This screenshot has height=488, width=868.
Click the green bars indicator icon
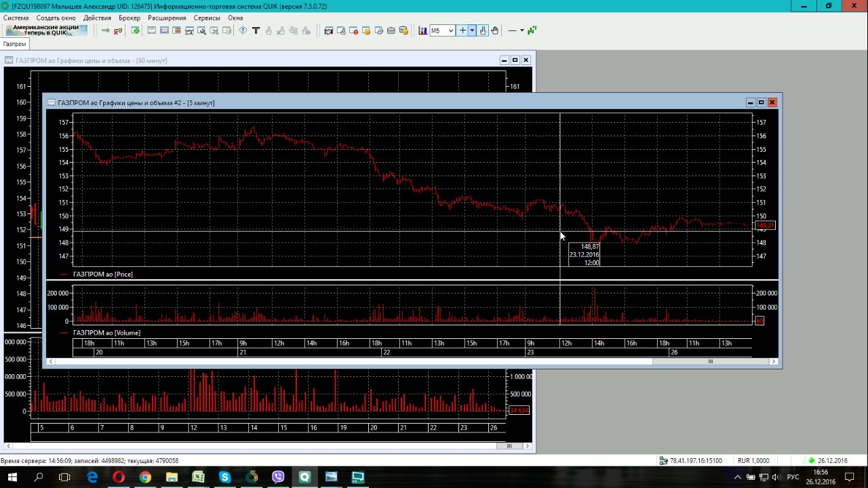click(532, 30)
